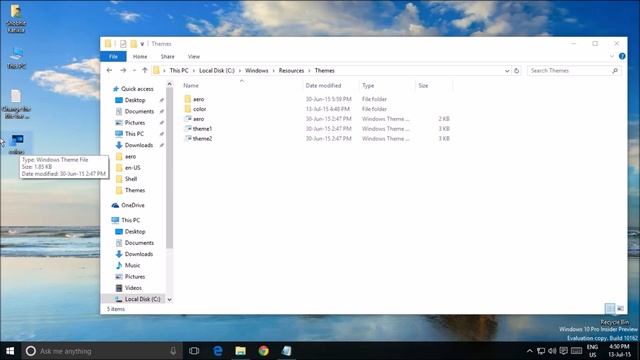Select the theme2 file
Image resolution: width=640 pixels, height=360 pixels.
tap(202, 139)
